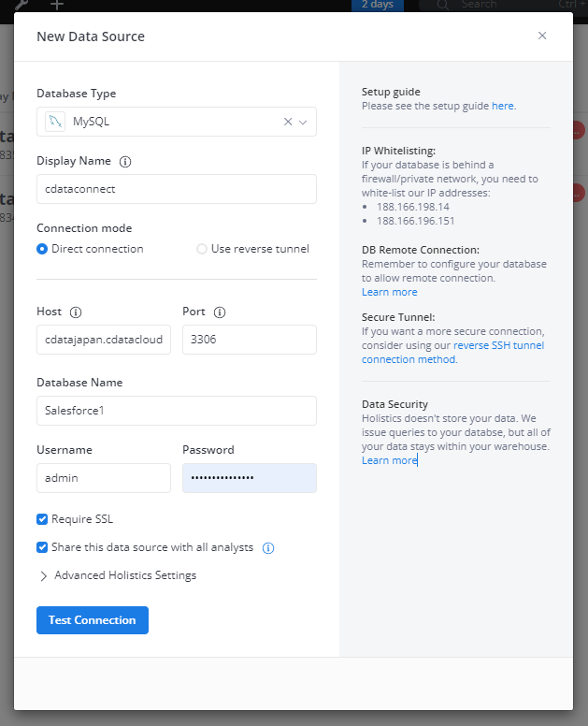Open the setup guide 'here' link

(503, 106)
